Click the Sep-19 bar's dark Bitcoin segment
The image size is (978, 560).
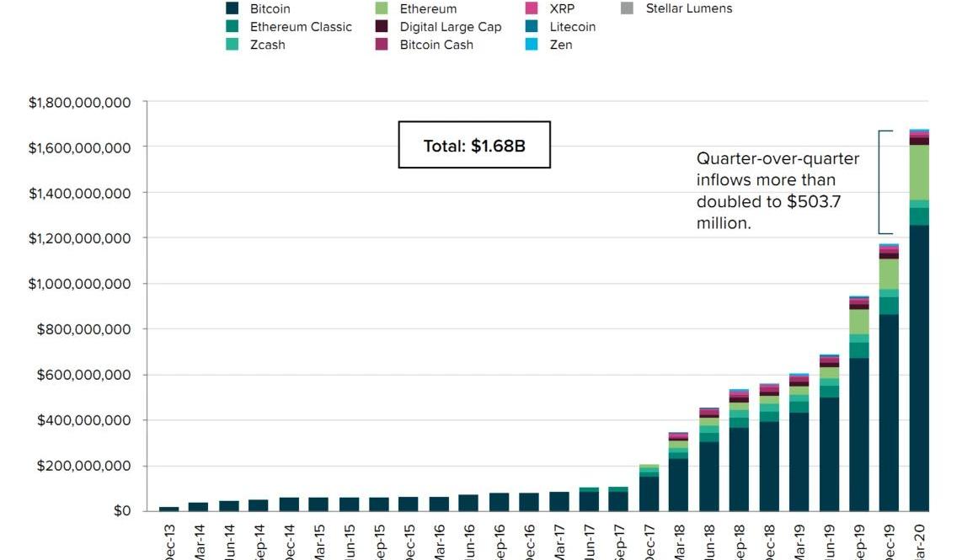(x=859, y=435)
